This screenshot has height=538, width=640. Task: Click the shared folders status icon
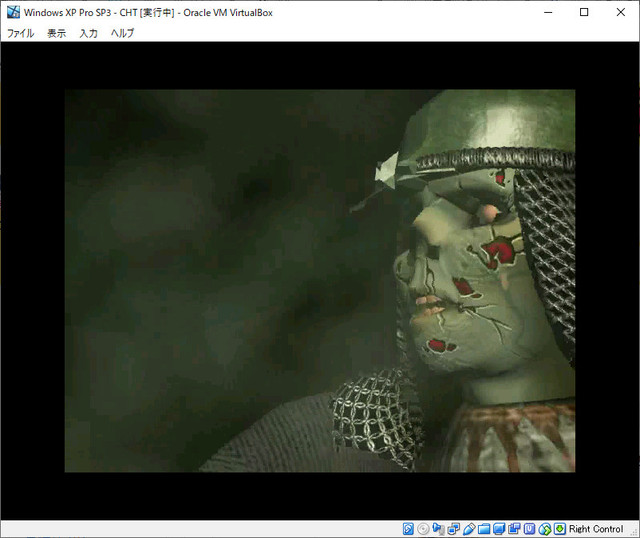[484, 529]
